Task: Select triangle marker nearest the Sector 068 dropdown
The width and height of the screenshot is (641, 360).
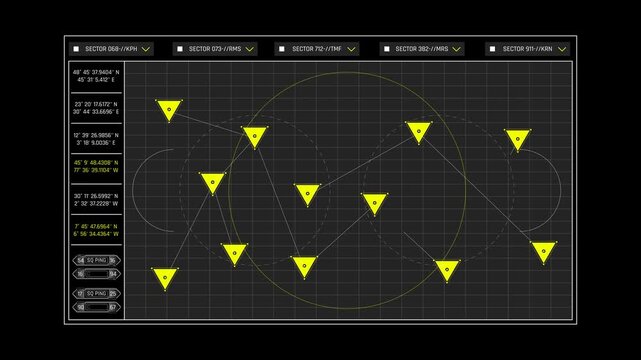Action: pos(169,110)
